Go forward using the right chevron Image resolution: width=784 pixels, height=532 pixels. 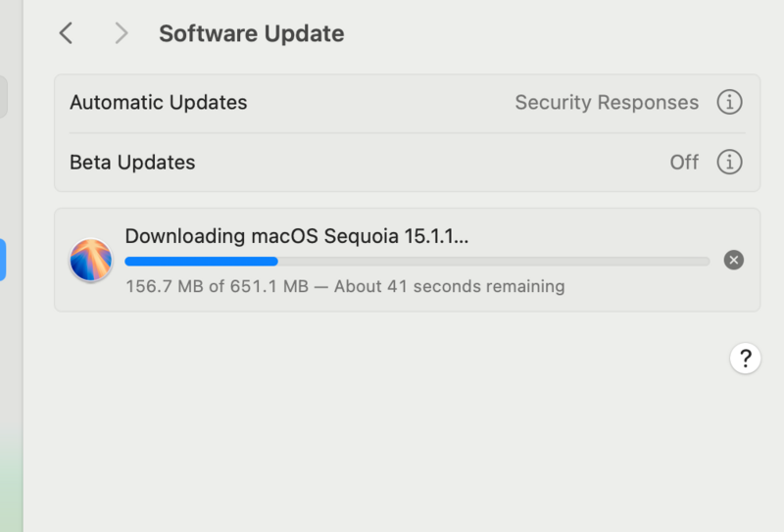pos(121,33)
